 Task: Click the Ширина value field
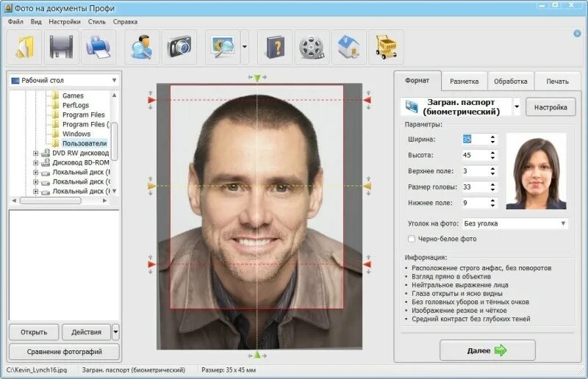[x=475, y=139]
